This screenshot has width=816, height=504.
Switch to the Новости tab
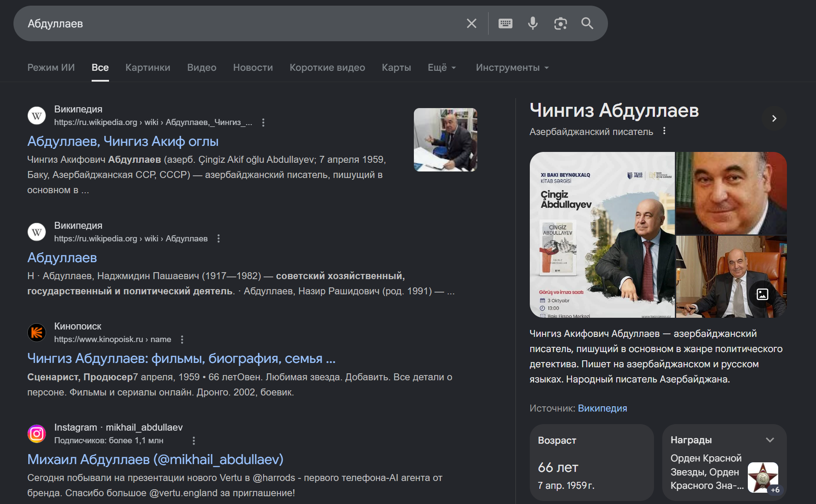253,68
